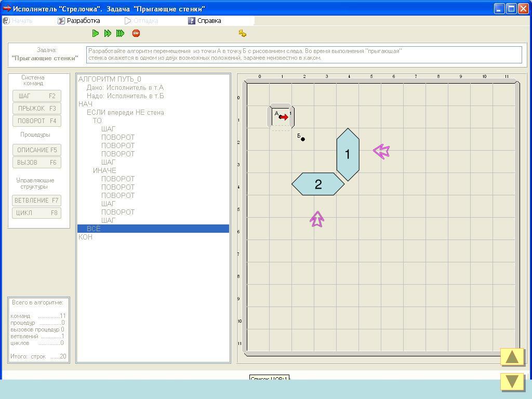Insert the ШАГ F2 command
This screenshot has width=532, height=399.
pos(37,96)
